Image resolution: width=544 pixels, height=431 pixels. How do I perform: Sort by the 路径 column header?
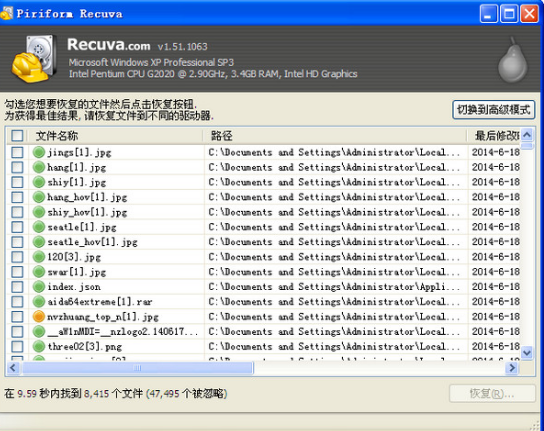(x=335, y=135)
